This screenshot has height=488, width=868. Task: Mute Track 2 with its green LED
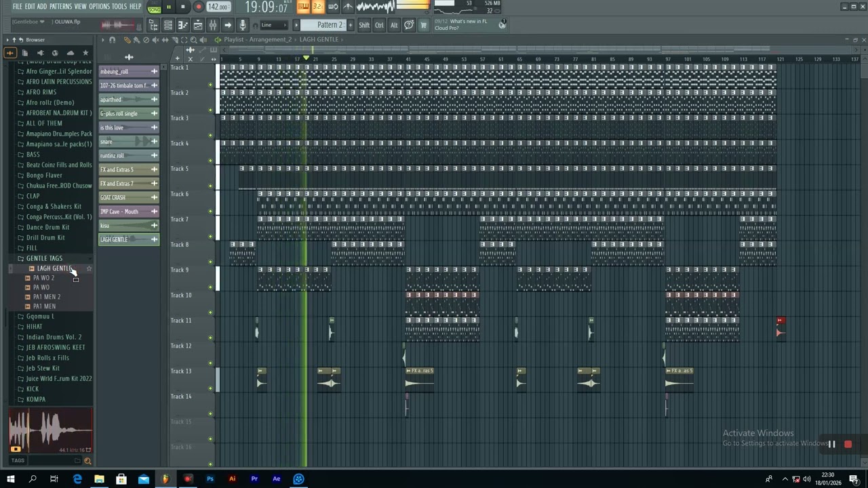[210, 110]
